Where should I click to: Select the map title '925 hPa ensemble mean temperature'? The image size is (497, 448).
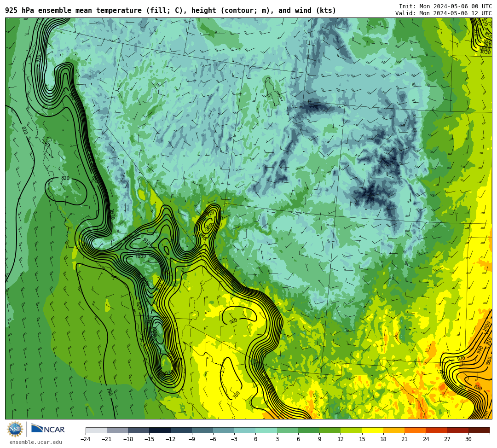(73, 11)
